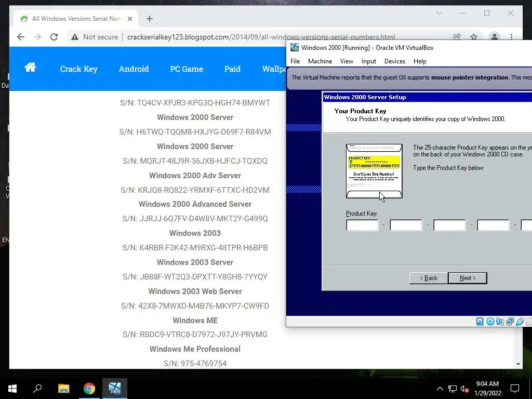The height and width of the screenshot is (399, 532).
Task: Open a new Chrome tab
Action: pos(150,19)
